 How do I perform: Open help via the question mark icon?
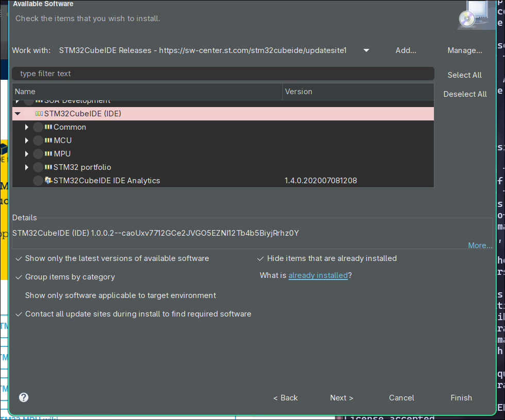[x=23, y=397]
